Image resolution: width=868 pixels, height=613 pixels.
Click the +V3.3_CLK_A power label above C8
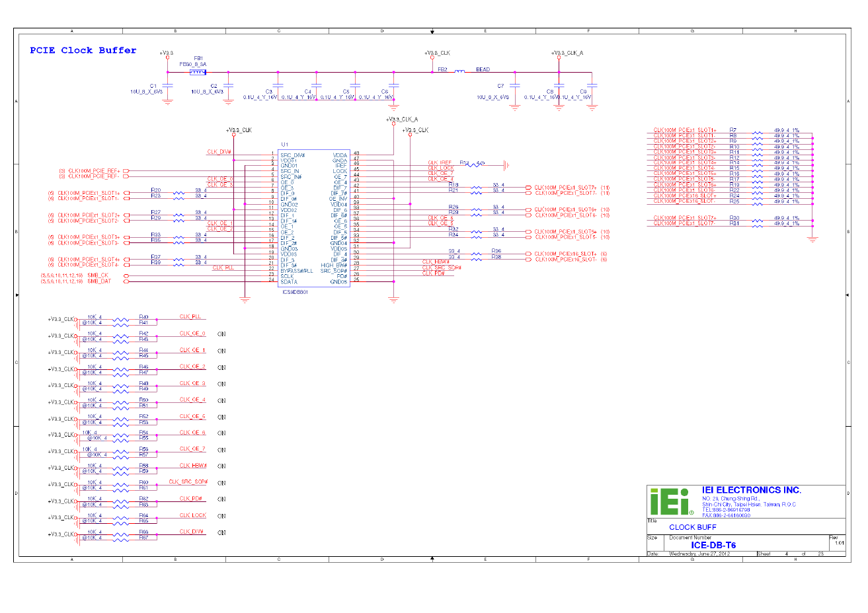(567, 53)
